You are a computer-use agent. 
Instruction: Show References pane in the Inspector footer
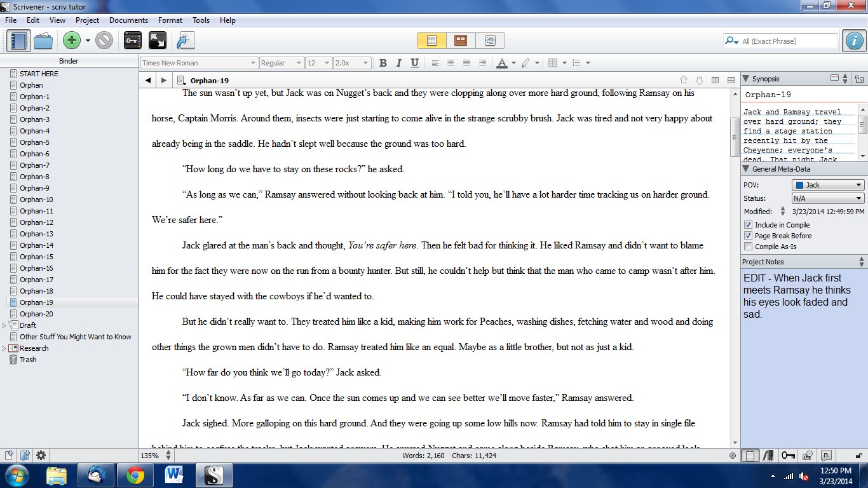[x=769, y=455]
